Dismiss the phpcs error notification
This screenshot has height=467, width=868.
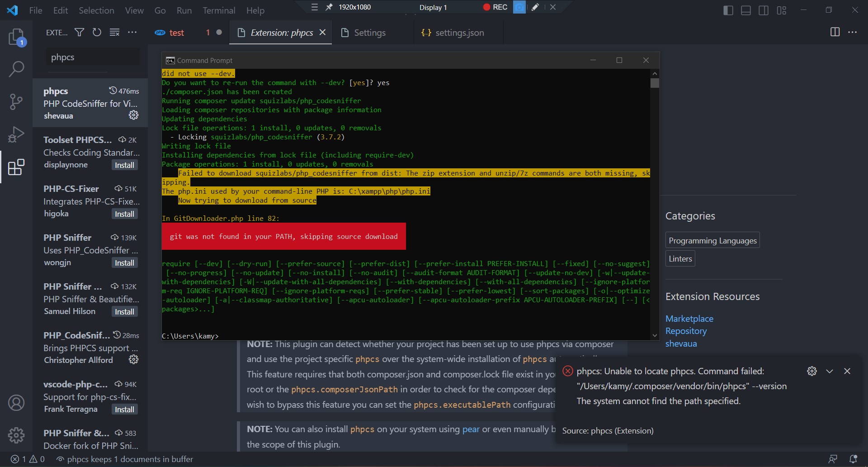coord(847,371)
